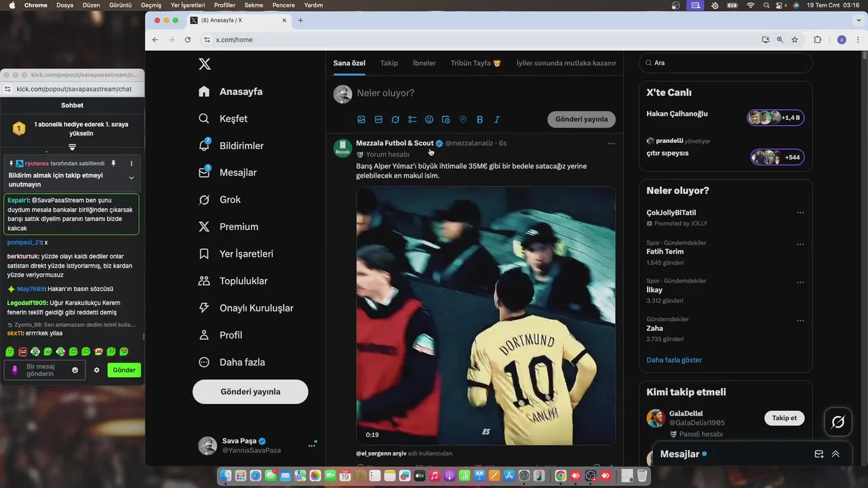
Task: Open pinned message three-dot menu in Kick chat
Action: click(132, 163)
